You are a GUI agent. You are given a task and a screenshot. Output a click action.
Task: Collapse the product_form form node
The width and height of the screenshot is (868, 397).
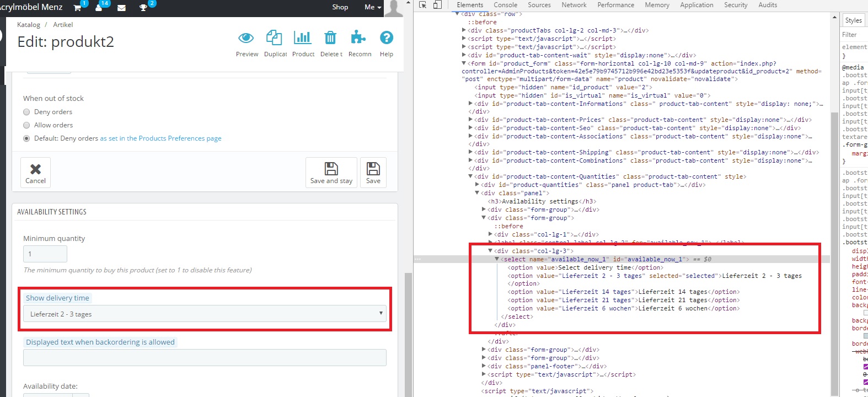pos(464,63)
